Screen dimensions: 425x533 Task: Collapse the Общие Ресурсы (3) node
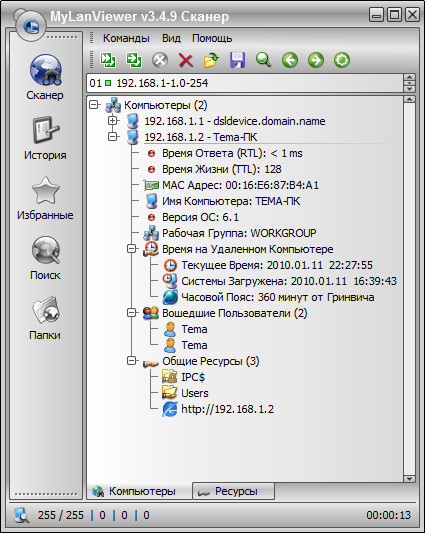[x=131, y=360]
